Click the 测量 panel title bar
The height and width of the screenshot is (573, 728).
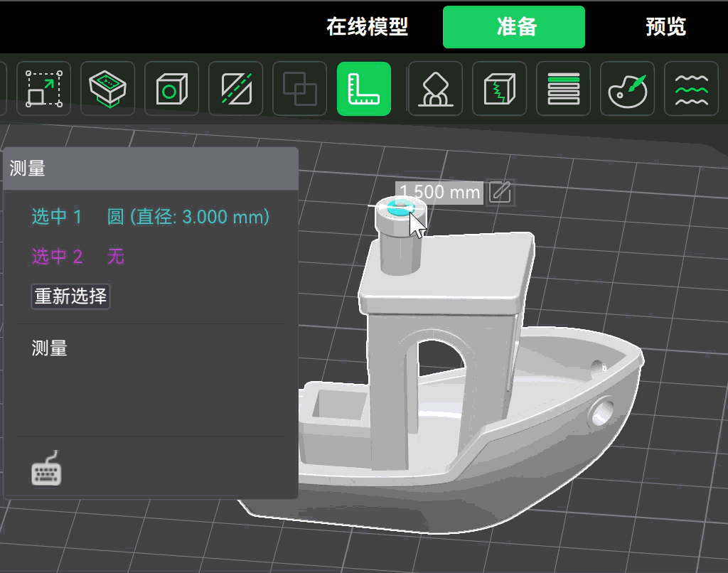[151, 168]
